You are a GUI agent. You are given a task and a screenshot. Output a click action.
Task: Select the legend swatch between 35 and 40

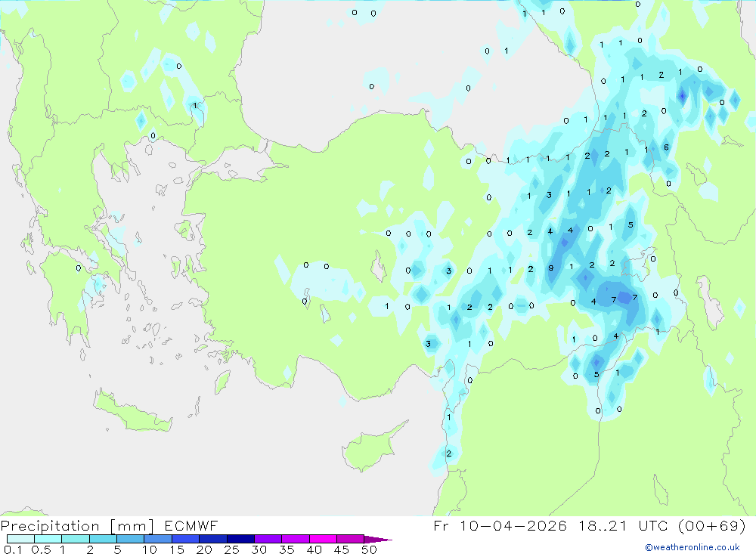296,539
